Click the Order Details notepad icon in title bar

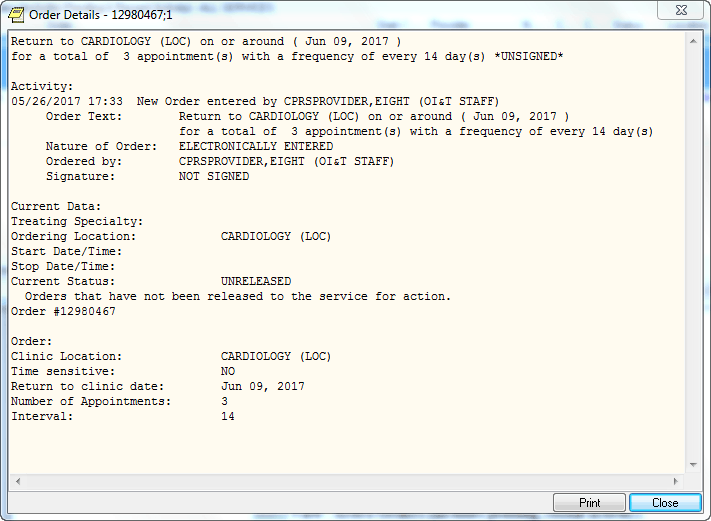(x=16, y=14)
